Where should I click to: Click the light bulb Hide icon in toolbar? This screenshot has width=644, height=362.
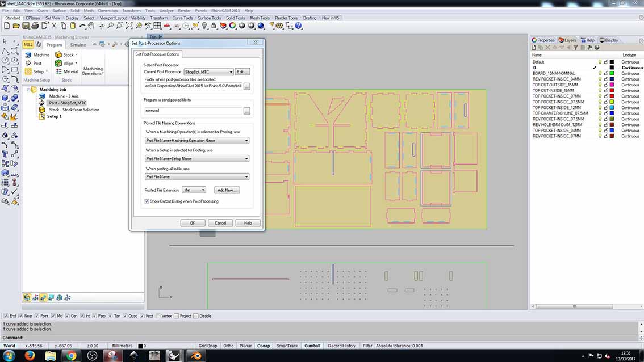(x=204, y=26)
